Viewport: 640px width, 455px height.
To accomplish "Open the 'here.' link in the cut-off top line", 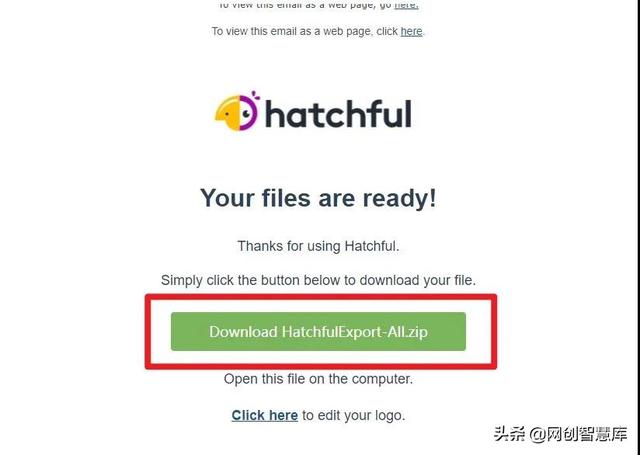I will pos(406,5).
